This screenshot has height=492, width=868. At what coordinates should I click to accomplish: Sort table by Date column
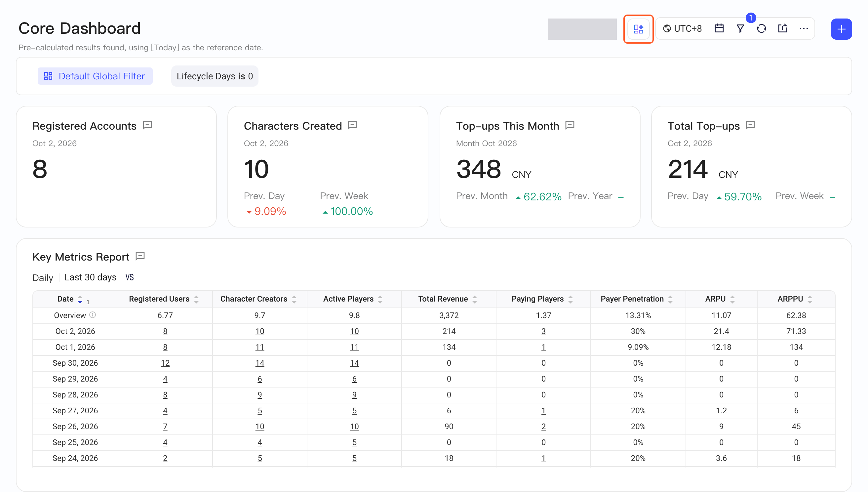[x=80, y=299]
